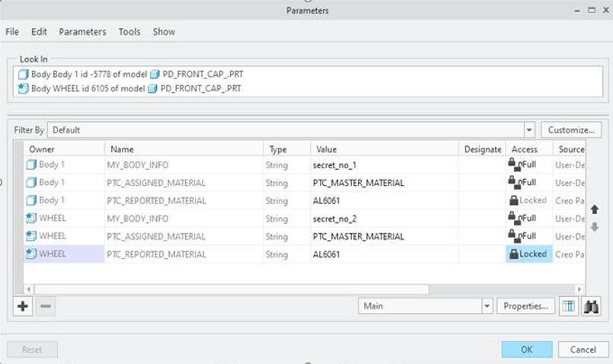Click the Properties... button
The image size is (613, 364).
[x=526, y=306]
